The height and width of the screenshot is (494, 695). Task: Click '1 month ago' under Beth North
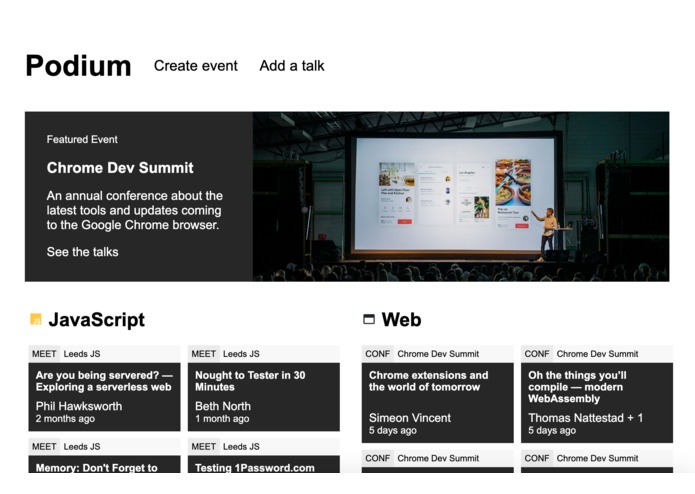(x=222, y=419)
